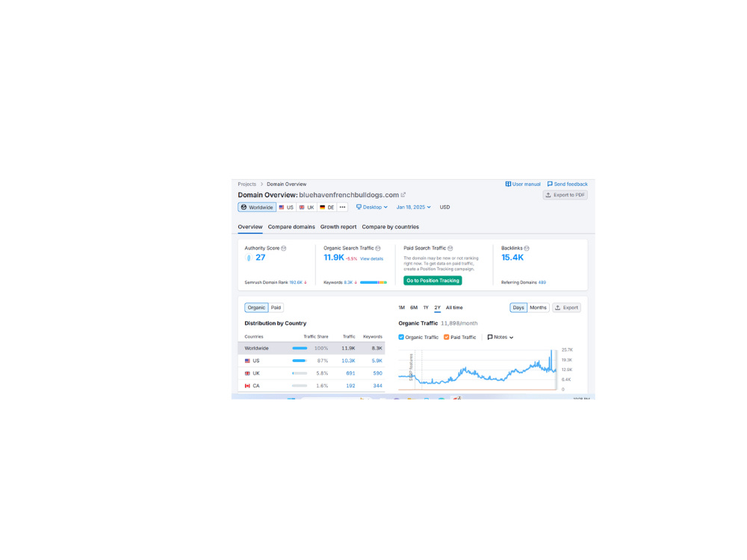Click the UK flag in the country table
This screenshot has height=560, width=747.
(247, 373)
